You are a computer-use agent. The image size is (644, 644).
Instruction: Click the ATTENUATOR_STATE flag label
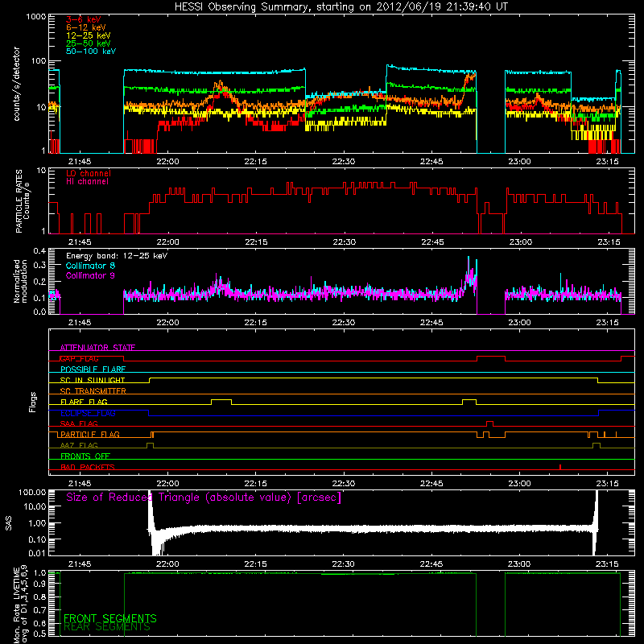click(x=97, y=348)
